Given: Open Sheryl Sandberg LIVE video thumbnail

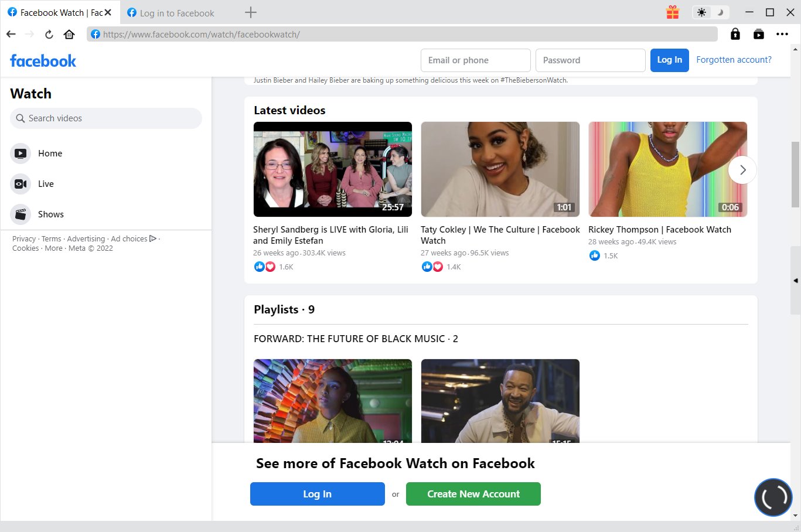Looking at the screenshot, I should pyautogui.click(x=332, y=169).
